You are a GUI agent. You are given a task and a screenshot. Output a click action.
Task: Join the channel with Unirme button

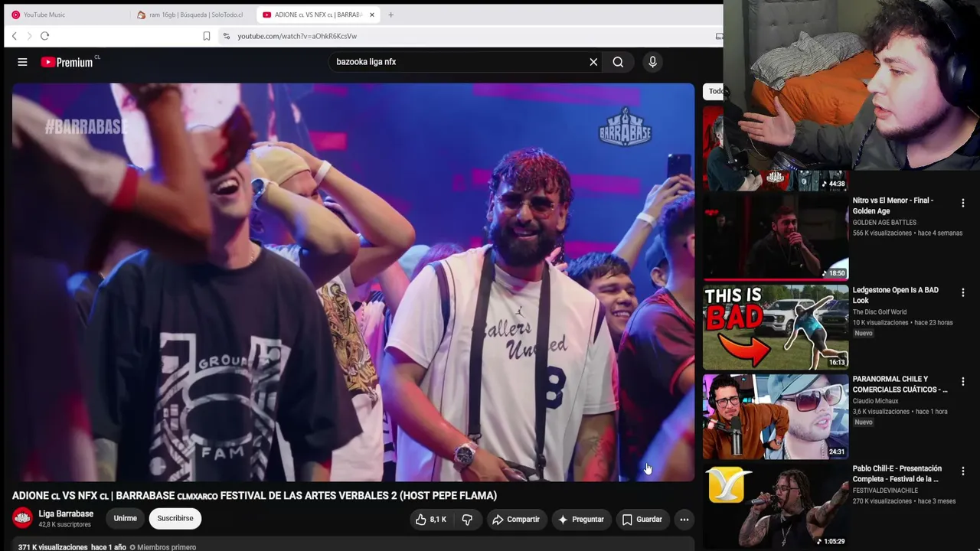tap(125, 519)
